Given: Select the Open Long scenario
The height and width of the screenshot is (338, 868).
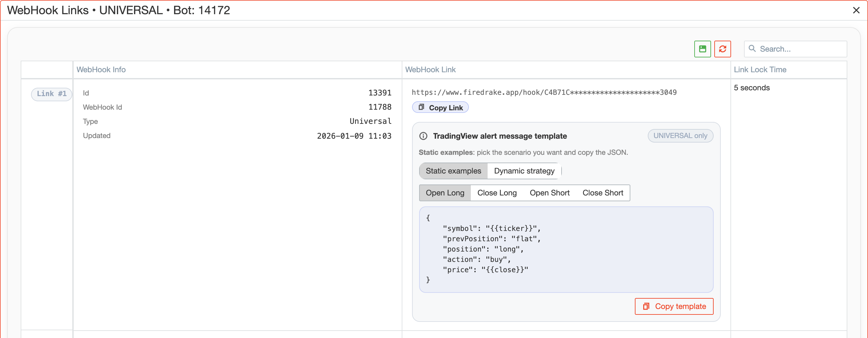Looking at the screenshot, I should [445, 193].
